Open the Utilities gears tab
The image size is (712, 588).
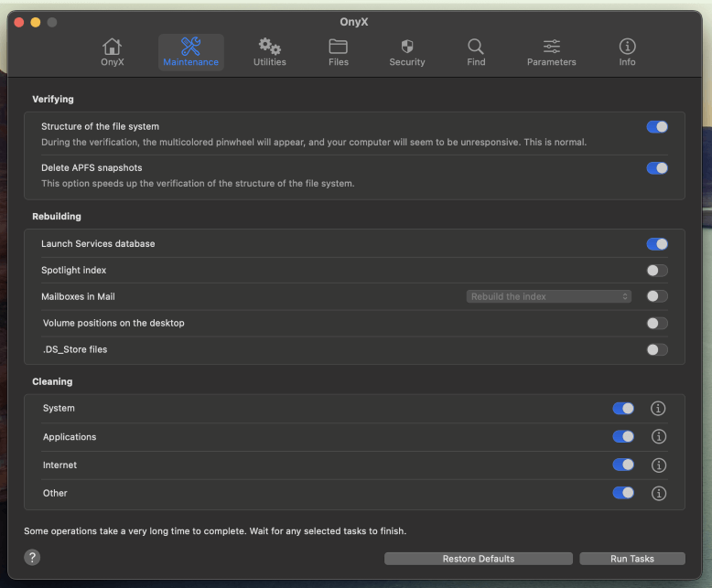click(x=270, y=52)
